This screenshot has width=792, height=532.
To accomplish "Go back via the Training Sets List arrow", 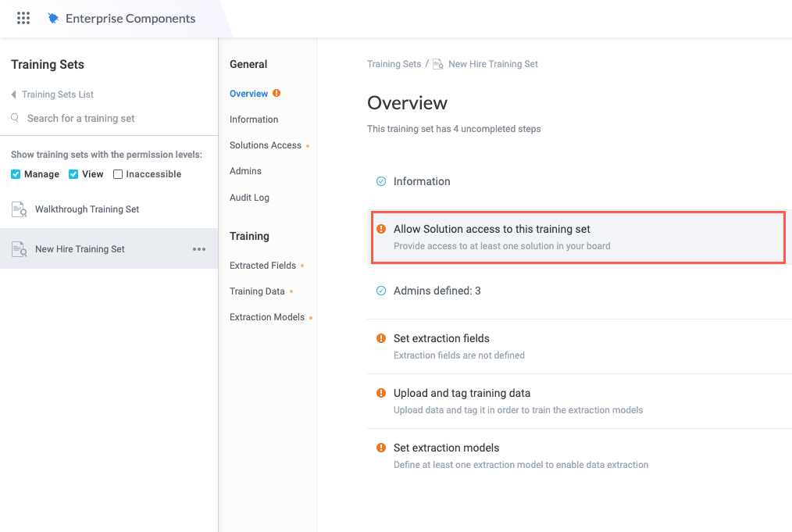I will pos(14,95).
